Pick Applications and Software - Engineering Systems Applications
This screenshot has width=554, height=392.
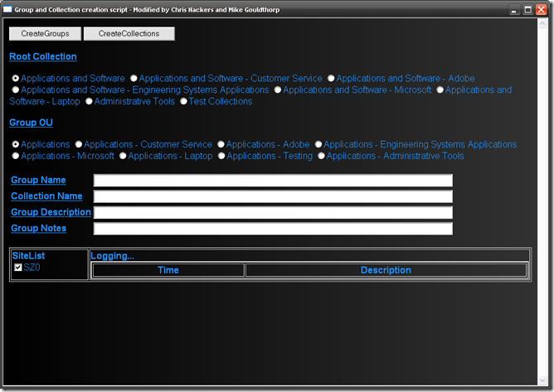[x=16, y=90]
